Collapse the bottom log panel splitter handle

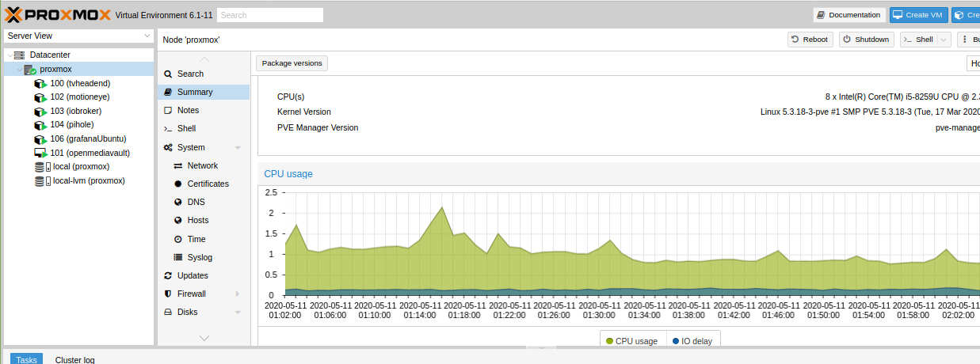pyautogui.click(x=540, y=347)
